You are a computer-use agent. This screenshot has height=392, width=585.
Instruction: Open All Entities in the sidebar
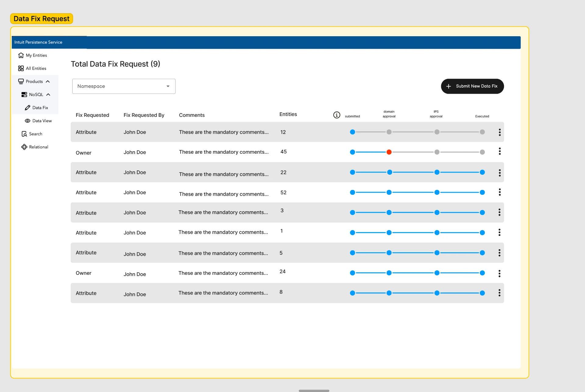click(36, 68)
